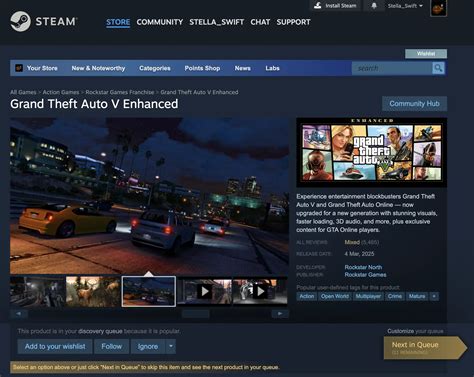The height and width of the screenshot is (377, 474).
Task: Expand more tags with plus button
Action: click(434, 296)
